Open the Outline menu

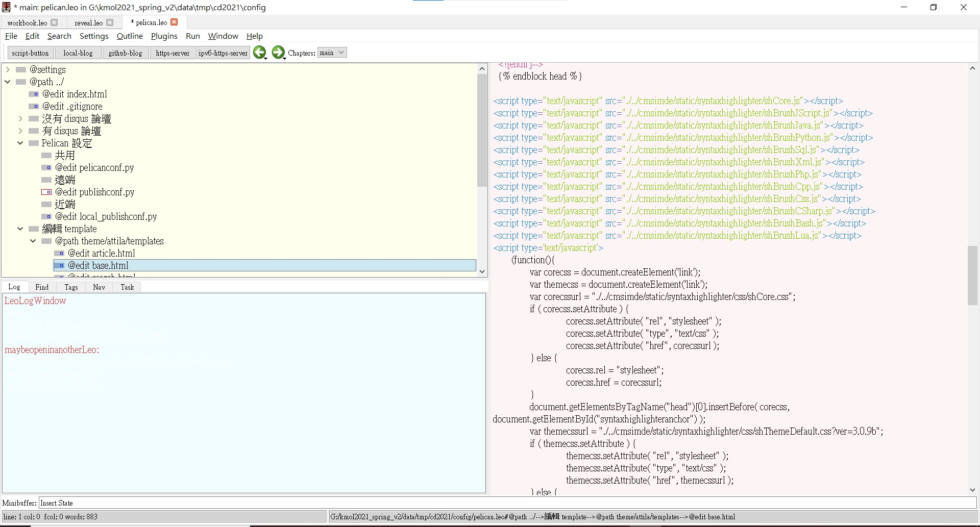coord(130,36)
